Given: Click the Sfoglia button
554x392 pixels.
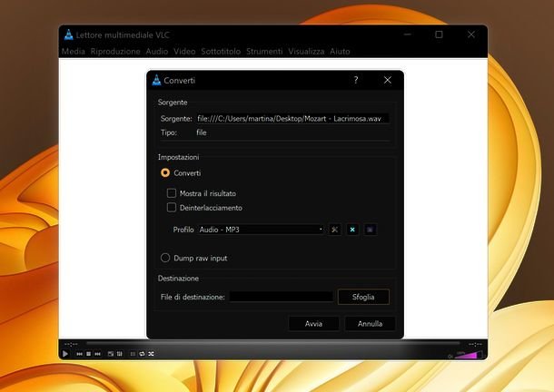Looking at the screenshot, I should pyautogui.click(x=363, y=297).
